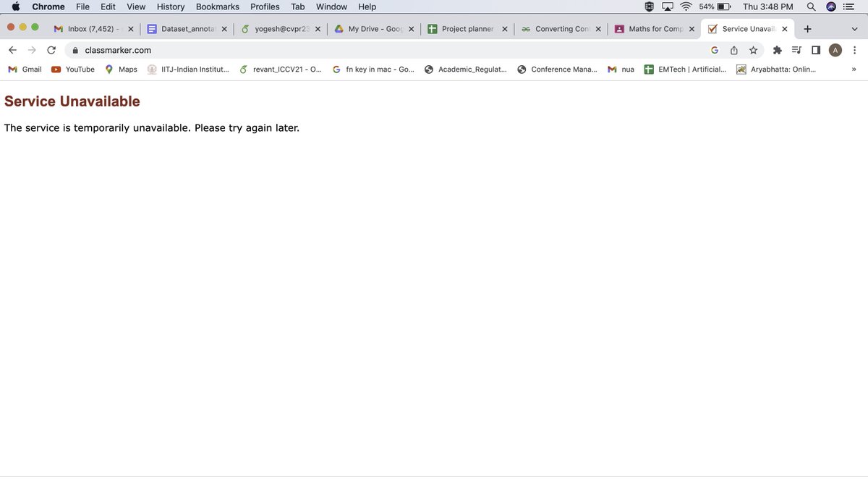Close the Project planner tab
This screenshot has width=868, height=480.
click(x=504, y=29)
